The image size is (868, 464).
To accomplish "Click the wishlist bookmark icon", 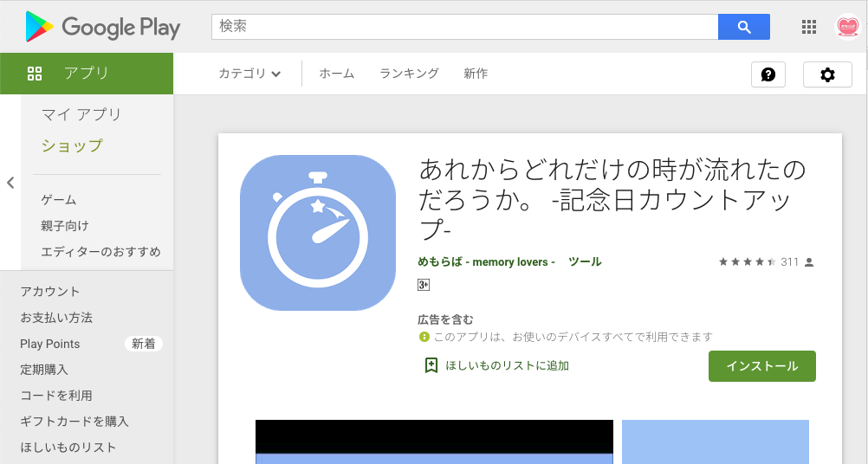I will pyautogui.click(x=431, y=365).
